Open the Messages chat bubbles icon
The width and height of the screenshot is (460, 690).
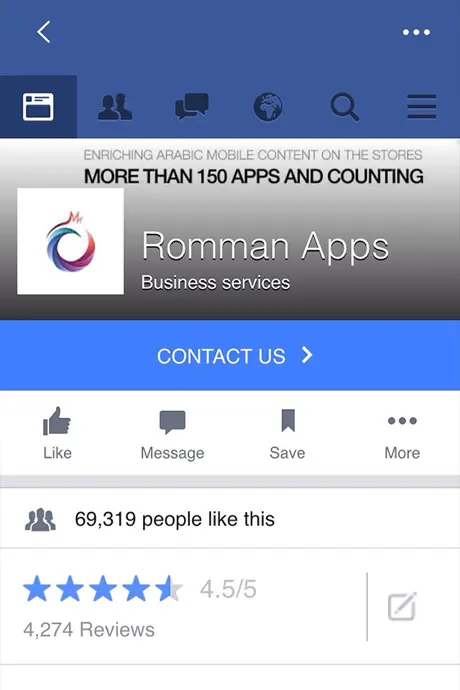tap(191, 106)
